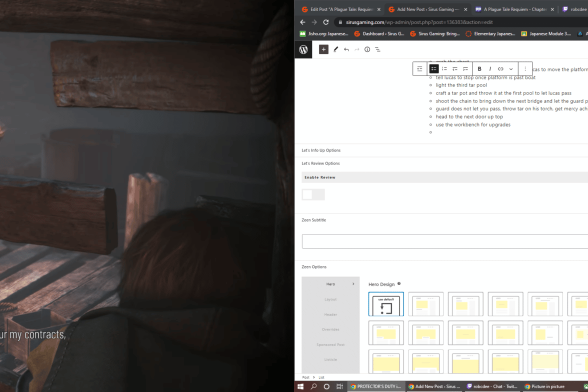Viewport: 588px width, 392px height.
Task: Click the Undo arrow in the editor toolbar
Action: [x=346, y=49]
